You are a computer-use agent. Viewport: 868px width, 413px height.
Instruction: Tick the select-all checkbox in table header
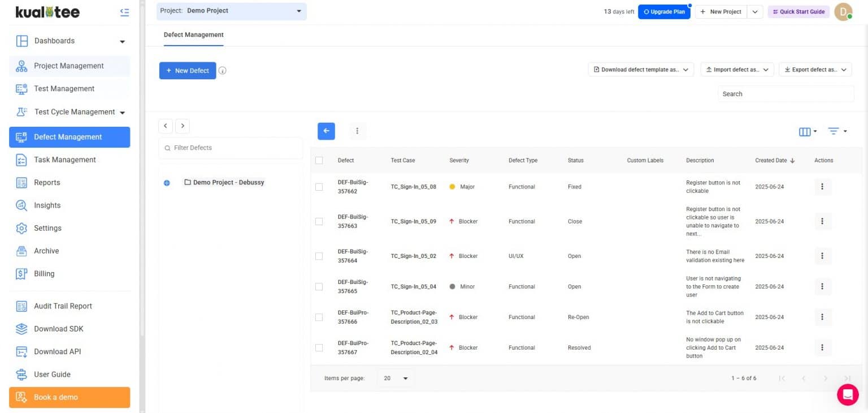pos(319,161)
